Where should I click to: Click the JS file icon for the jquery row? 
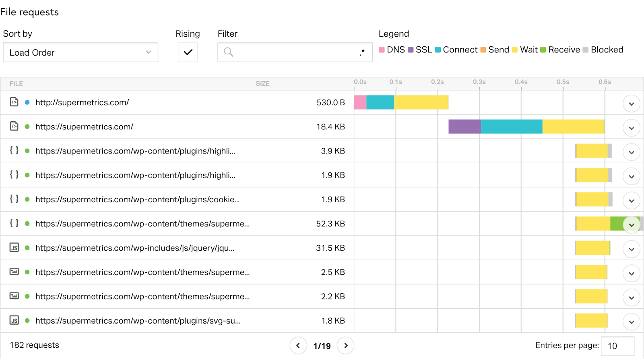[14, 247]
